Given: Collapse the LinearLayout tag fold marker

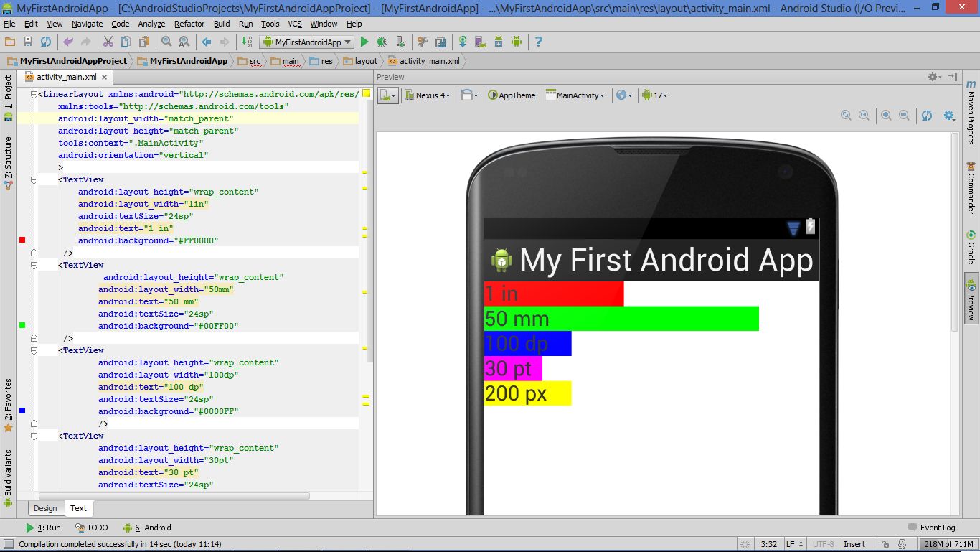Looking at the screenshot, I should pos(34,94).
